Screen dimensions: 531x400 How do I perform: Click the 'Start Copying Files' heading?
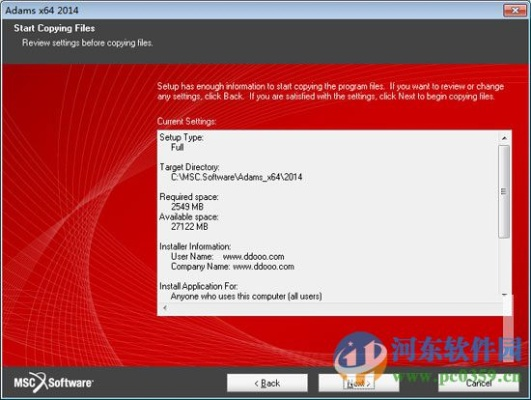point(54,28)
